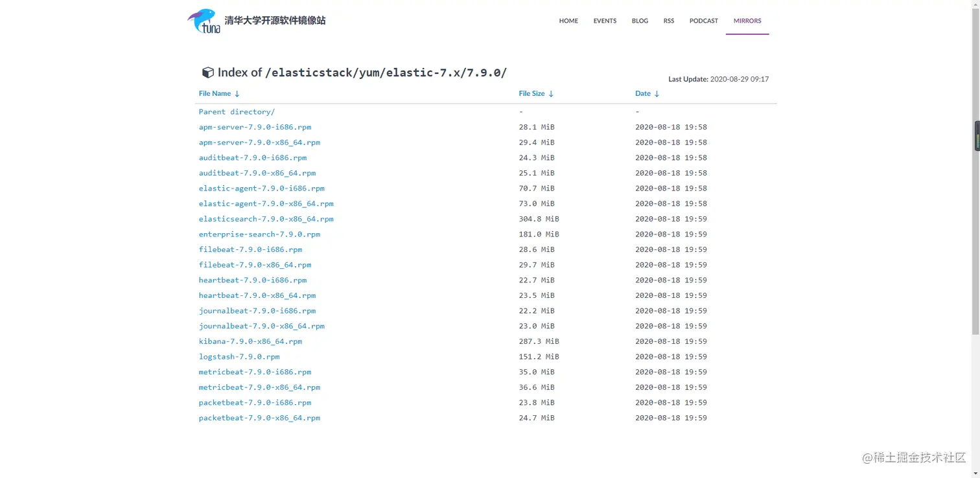Screen dimensions: 980x478
Task: Download logstash-7.9.0.rpm
Action: [x=239, y=357]
